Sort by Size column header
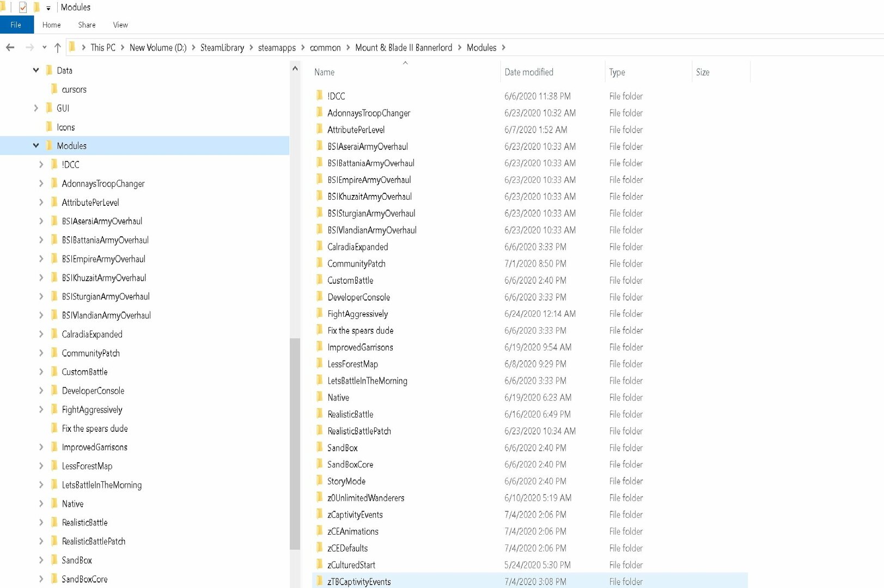 tap(703, 72)
